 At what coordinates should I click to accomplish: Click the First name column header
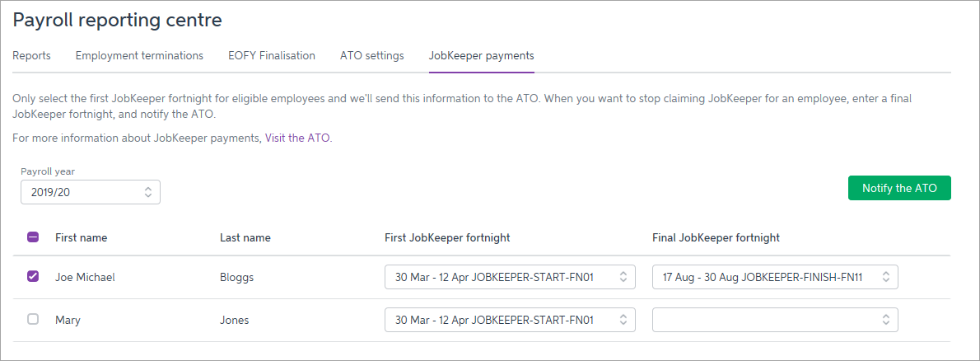tap(81, 238)
